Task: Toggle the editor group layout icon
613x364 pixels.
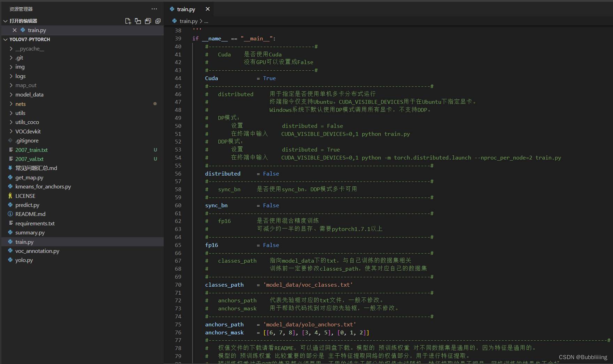Action: [138, 21]
